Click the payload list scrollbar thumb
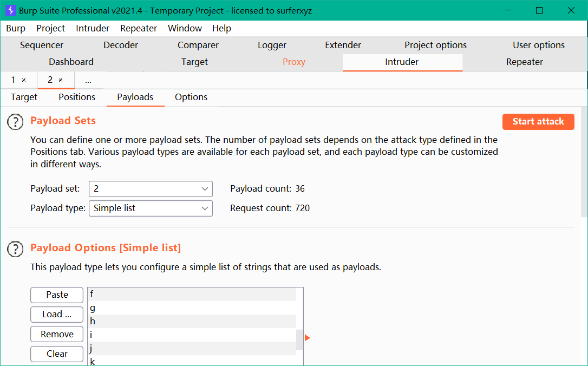This screenshot has width=588, height=366. click(299, 340)
